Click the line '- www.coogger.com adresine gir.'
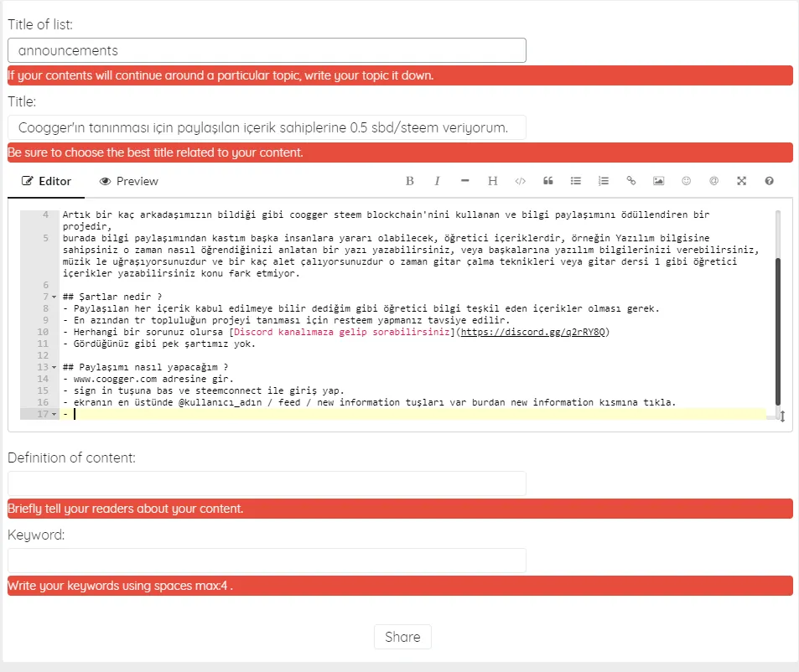This screenshot has width=799, height=672. 148,379
